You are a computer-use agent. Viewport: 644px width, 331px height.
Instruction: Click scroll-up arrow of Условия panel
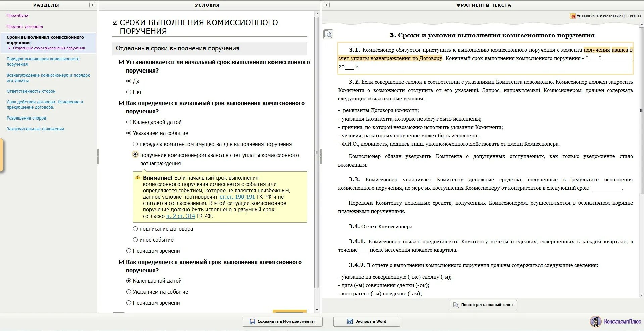click(x=317, y=14)
